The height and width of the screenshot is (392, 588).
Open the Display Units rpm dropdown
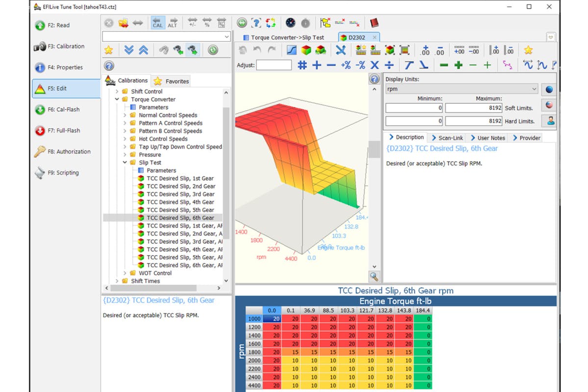(x=534, y=89)
